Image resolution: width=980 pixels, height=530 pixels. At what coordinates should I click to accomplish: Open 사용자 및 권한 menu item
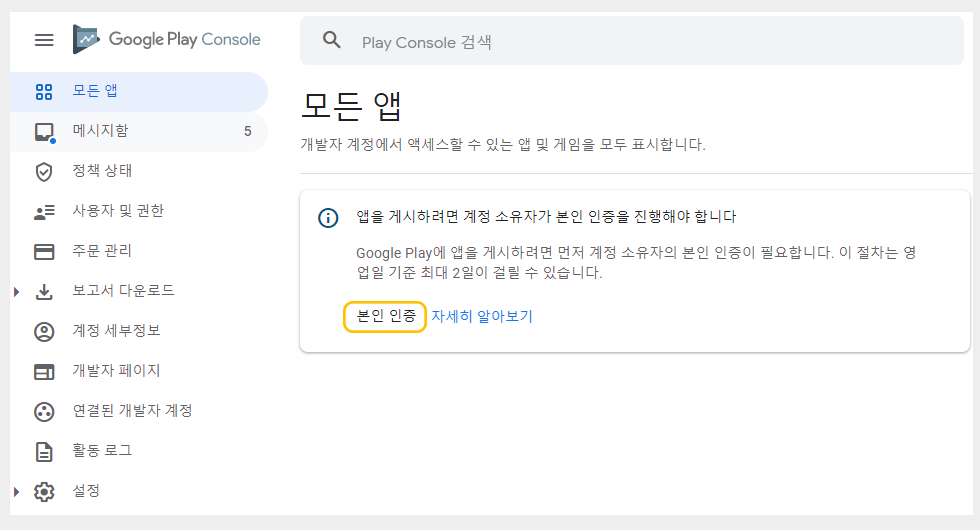(x=118, y=211)
